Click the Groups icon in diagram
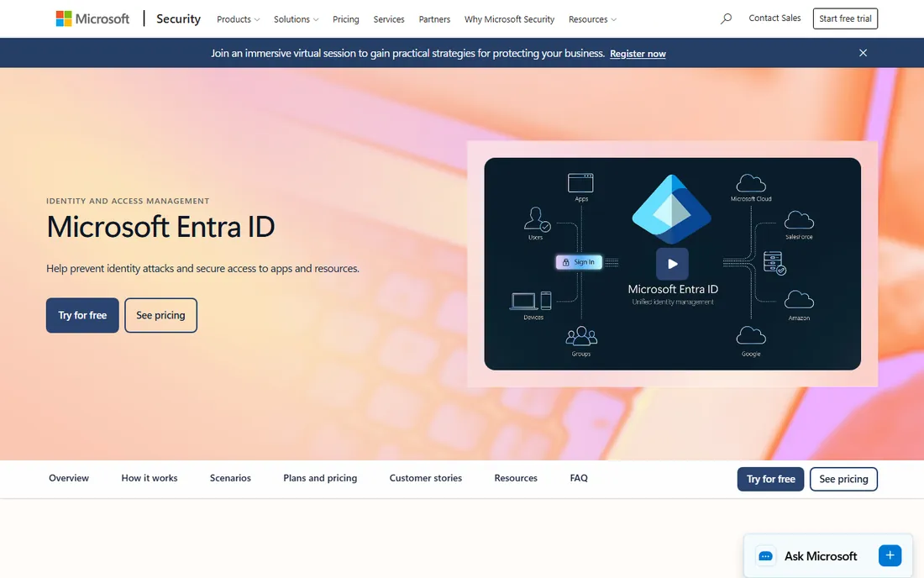This screenshot has height=578, width=924. pyautogui.click(x=581, y=336)
